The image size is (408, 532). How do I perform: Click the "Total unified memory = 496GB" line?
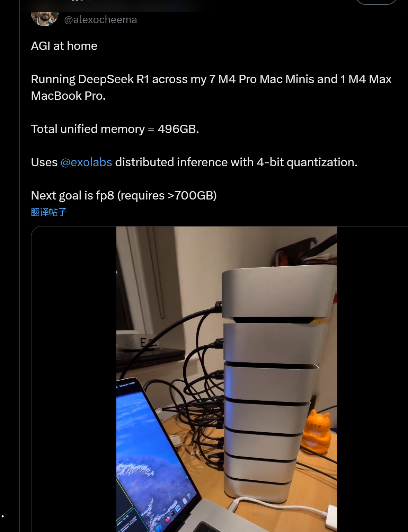115,129
